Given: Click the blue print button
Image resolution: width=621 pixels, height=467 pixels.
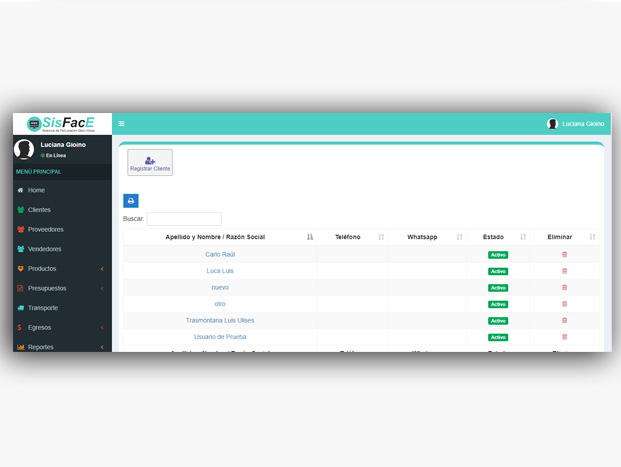Looking at the screenshot, I should [131, 201].
